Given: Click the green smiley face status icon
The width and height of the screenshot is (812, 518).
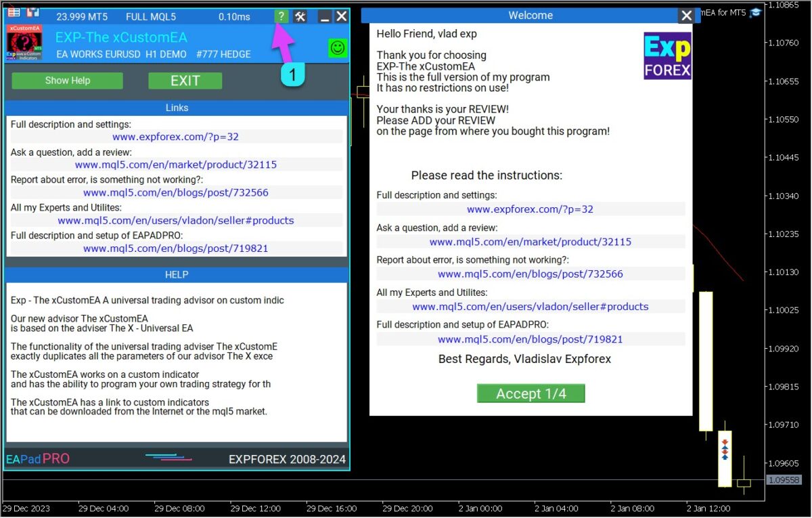Looking at the screenshot, I should click(337, 47).
